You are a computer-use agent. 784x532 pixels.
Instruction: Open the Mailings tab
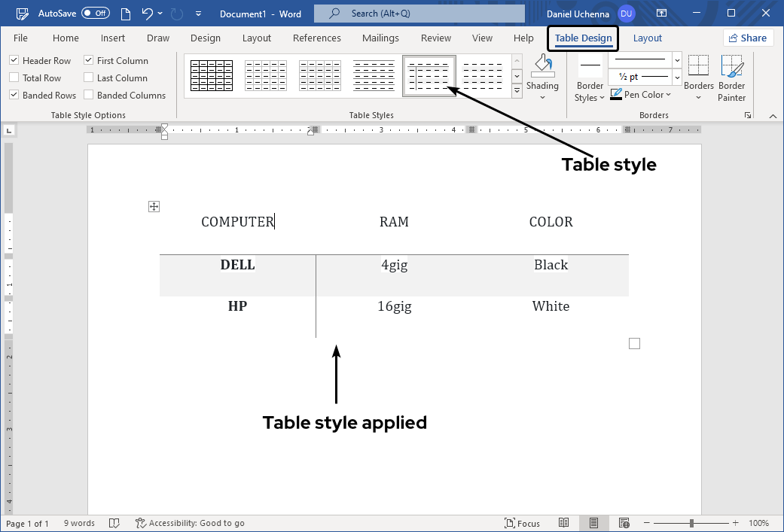click(x=380, y=38)
